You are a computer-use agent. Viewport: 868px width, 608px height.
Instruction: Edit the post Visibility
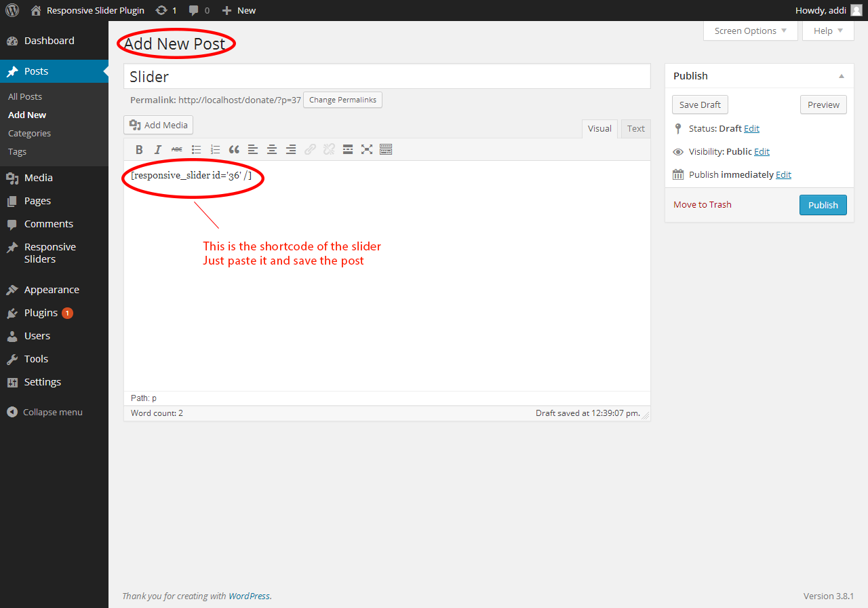coord(762,152)
